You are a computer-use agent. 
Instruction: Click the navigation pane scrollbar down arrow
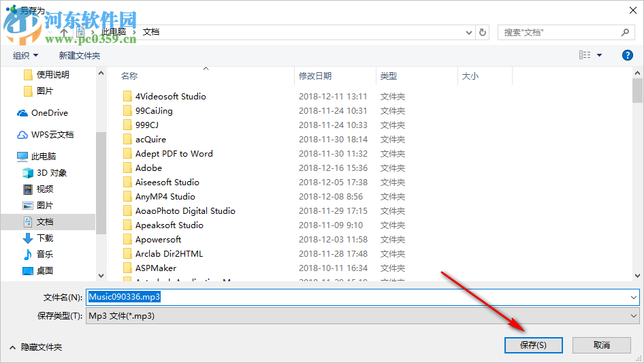(x=101, y=276)
